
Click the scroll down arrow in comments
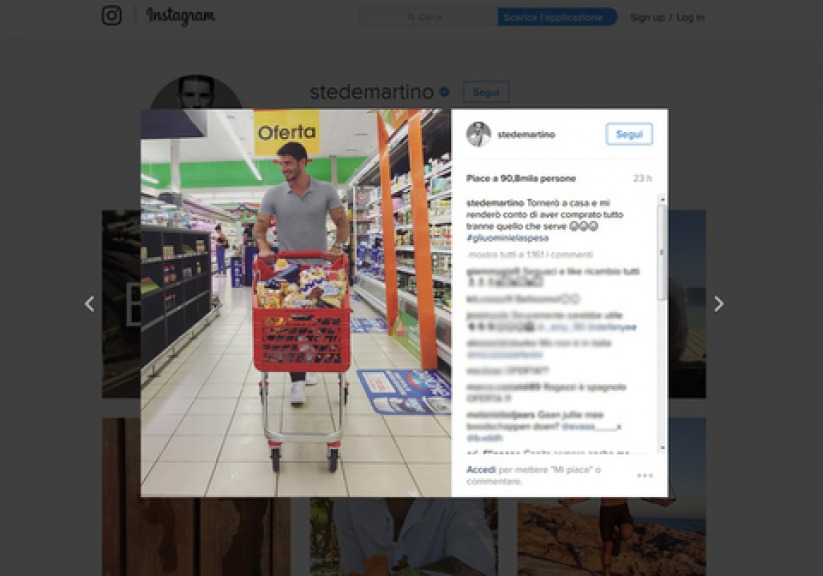point(662,447)
